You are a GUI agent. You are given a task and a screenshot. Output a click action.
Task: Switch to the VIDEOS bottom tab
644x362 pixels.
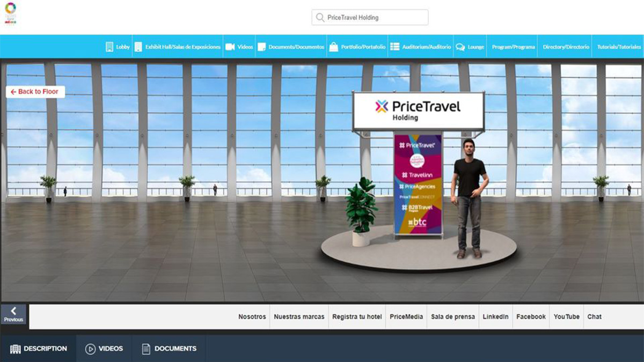point(104,349)
